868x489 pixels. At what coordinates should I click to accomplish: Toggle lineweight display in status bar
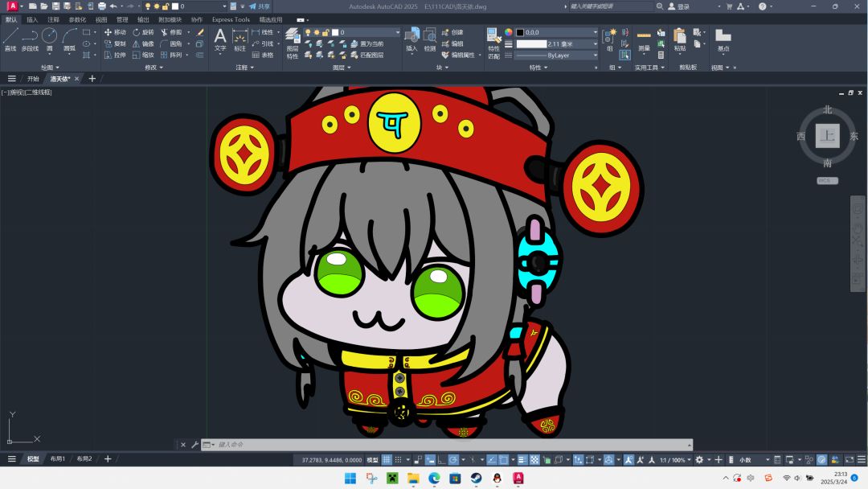[x=522, y=460]
